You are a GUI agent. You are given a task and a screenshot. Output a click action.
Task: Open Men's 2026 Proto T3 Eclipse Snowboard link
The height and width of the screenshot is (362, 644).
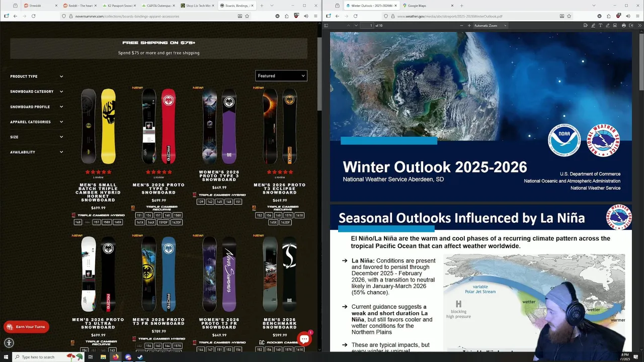[279, 189]
